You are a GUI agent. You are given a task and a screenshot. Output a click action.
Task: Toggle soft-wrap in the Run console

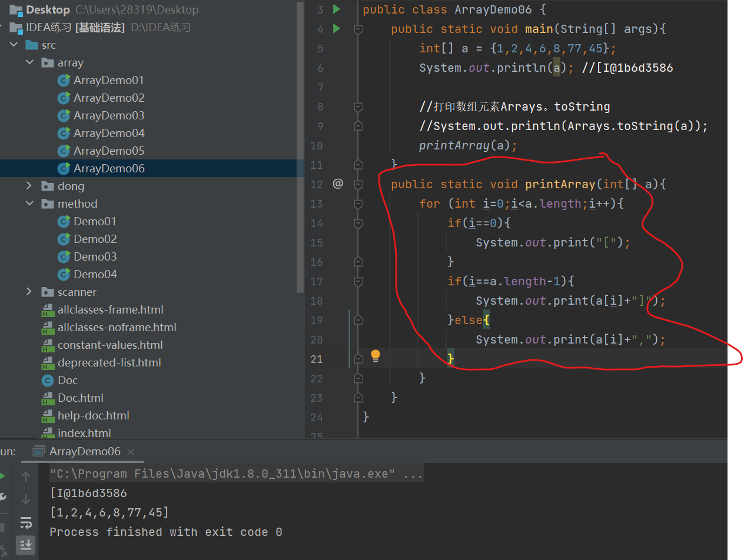(26, 522)
